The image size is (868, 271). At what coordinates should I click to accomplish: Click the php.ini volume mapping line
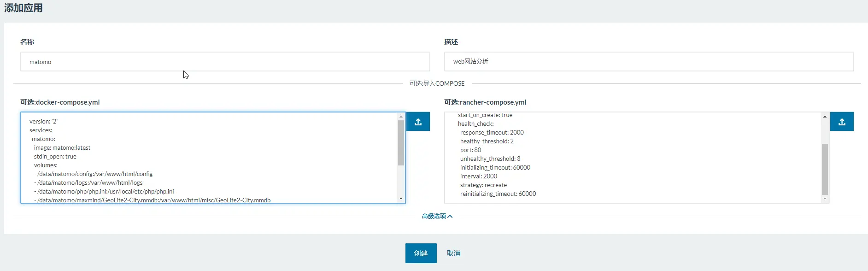click(104, 192)
